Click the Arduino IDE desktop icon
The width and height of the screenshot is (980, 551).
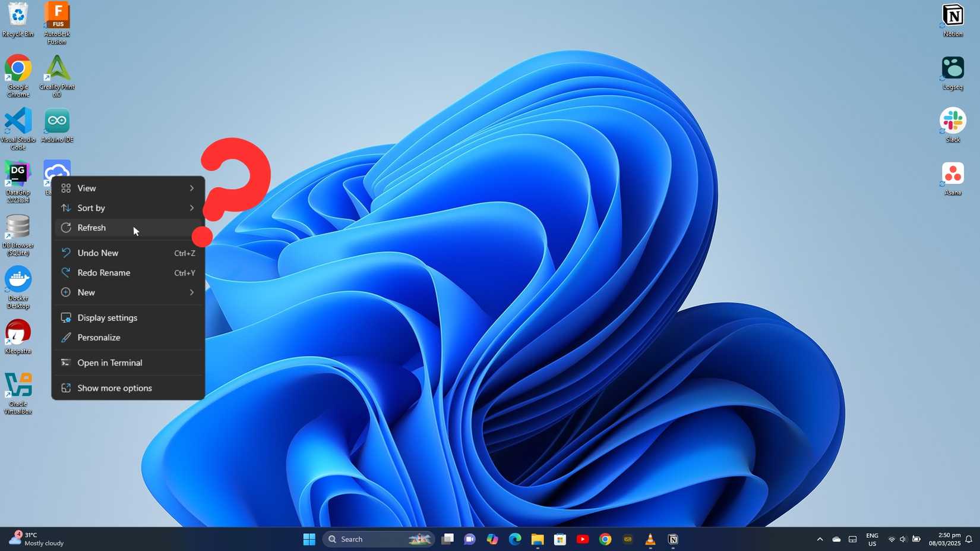[x=57, y=125]
